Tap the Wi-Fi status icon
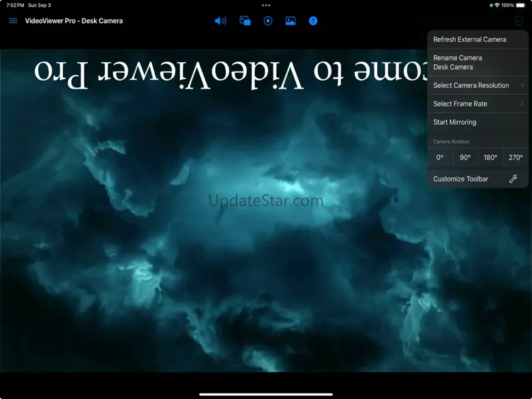 [497, 5]
